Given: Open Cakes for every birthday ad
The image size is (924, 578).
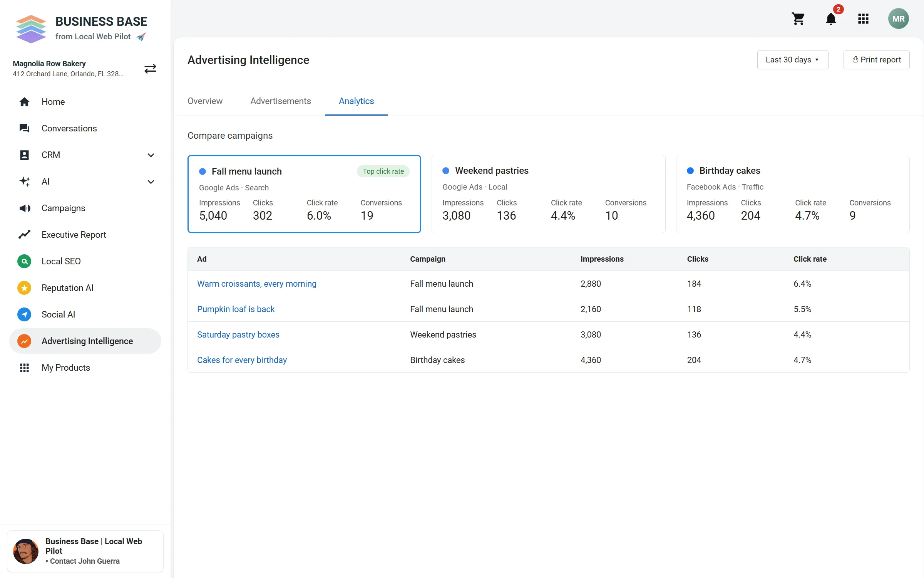Looking at the screenshot, I should tap(242, 360).
